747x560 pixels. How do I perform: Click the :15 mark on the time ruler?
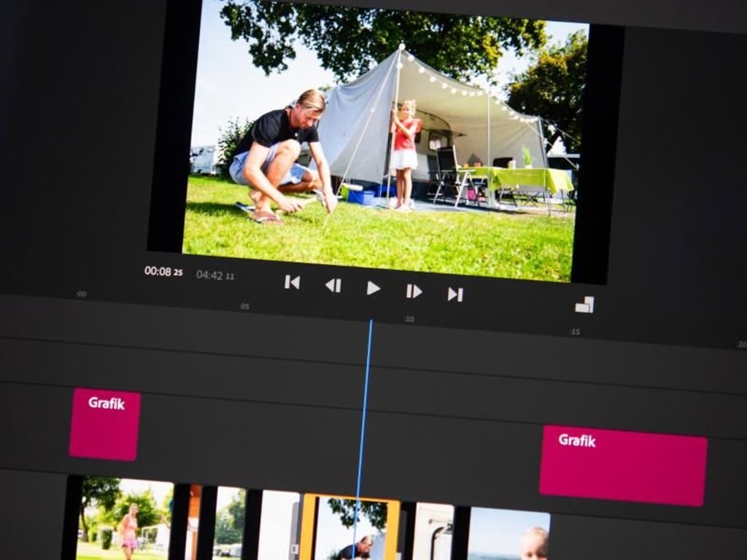click(x=575, y=332)
